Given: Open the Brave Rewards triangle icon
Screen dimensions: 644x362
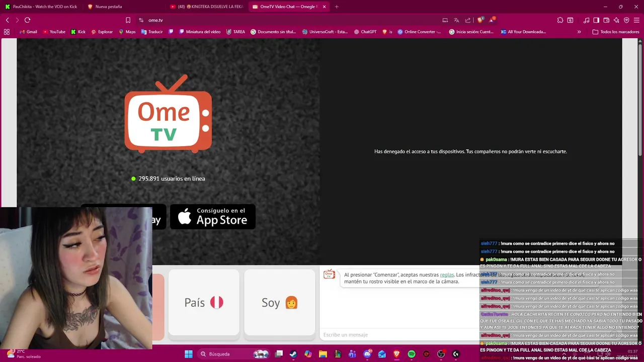Looking at the screenshot, I should (492, 20).
